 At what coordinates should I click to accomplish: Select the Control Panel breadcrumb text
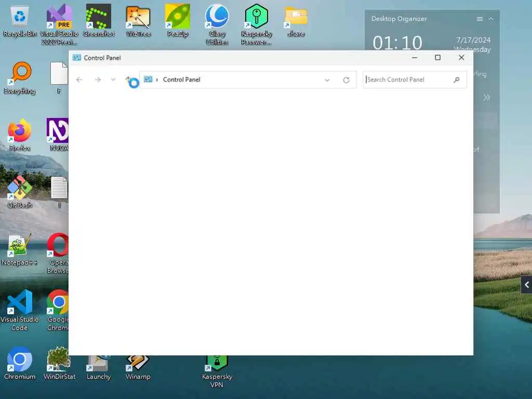click(x=181, y=79)
